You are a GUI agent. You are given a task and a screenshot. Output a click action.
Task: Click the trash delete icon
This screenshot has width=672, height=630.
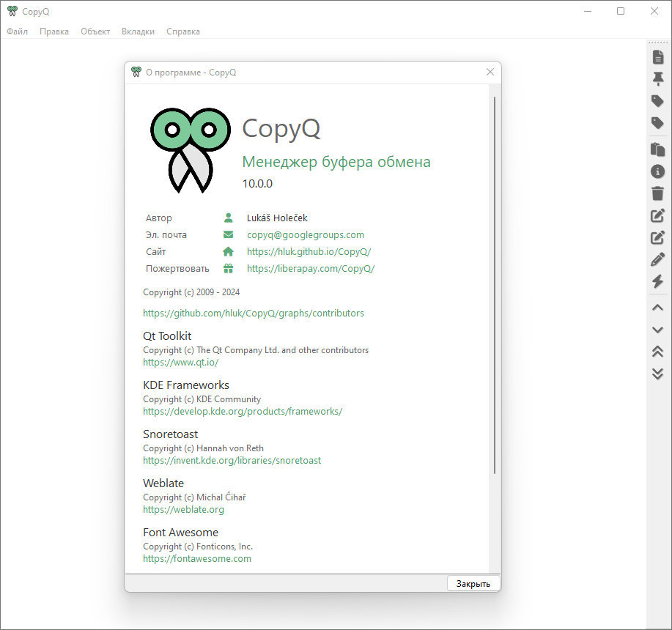(x=658, y=193)
